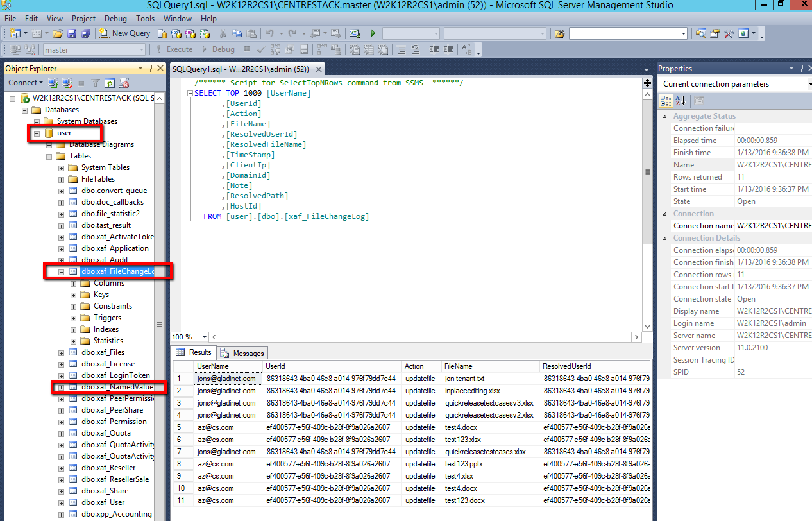Switch to the Messages tab
This screenshot has height=521, width=812.
tap(243, 353)
